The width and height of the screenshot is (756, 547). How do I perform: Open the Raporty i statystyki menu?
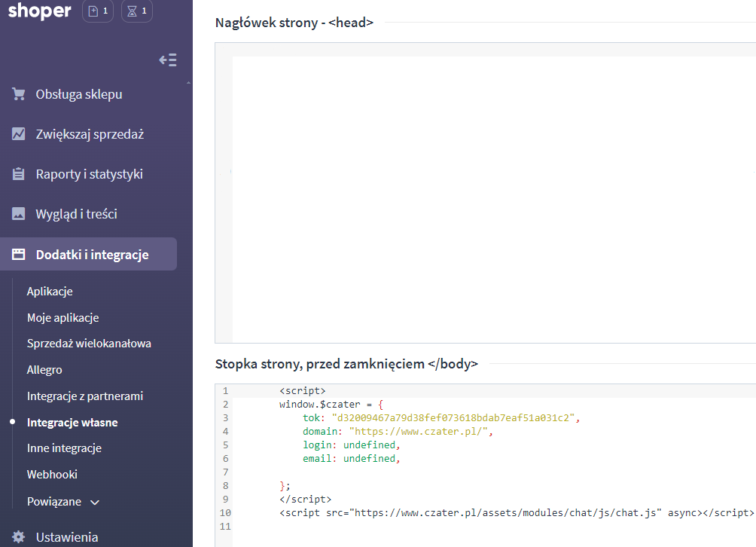click(x=89, y=173)
